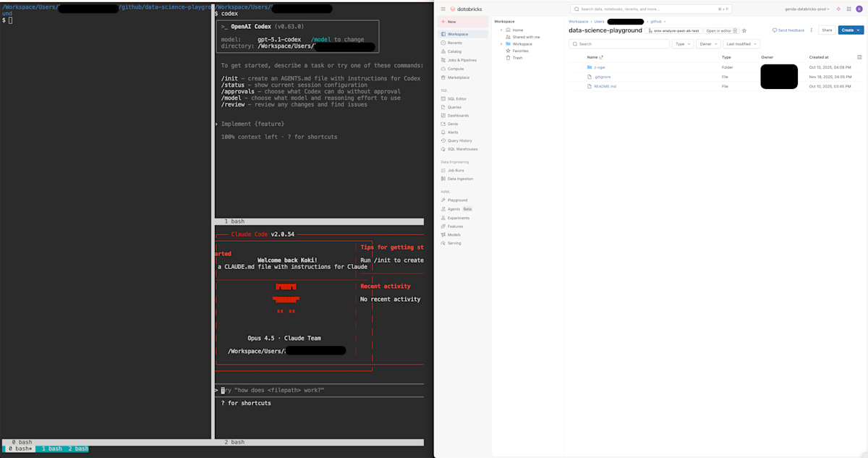Screen dimensions: 868x458
Task: Click the Share button
Action: pos(826,30)
